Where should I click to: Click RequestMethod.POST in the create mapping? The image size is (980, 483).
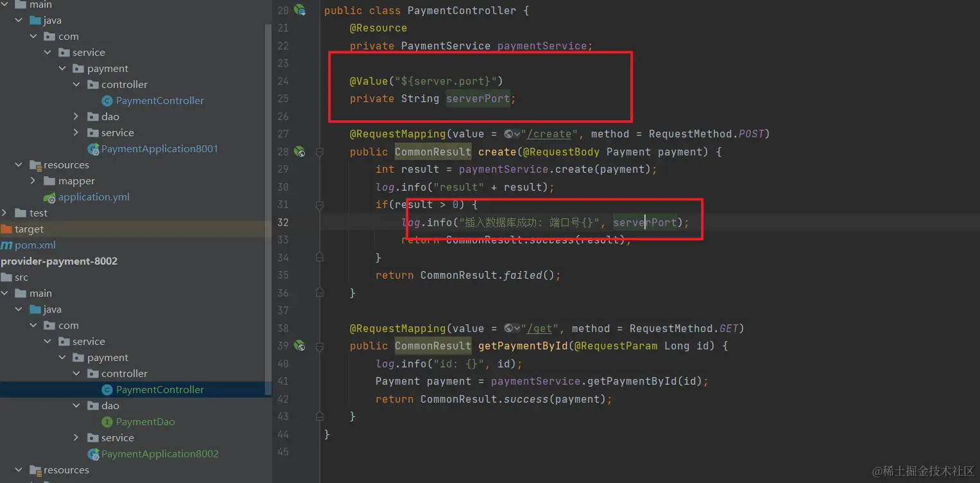tap(706, 134)
